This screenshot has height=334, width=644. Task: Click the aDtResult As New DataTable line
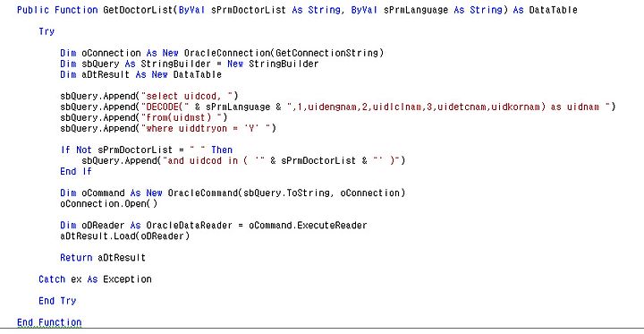point(141,74)
